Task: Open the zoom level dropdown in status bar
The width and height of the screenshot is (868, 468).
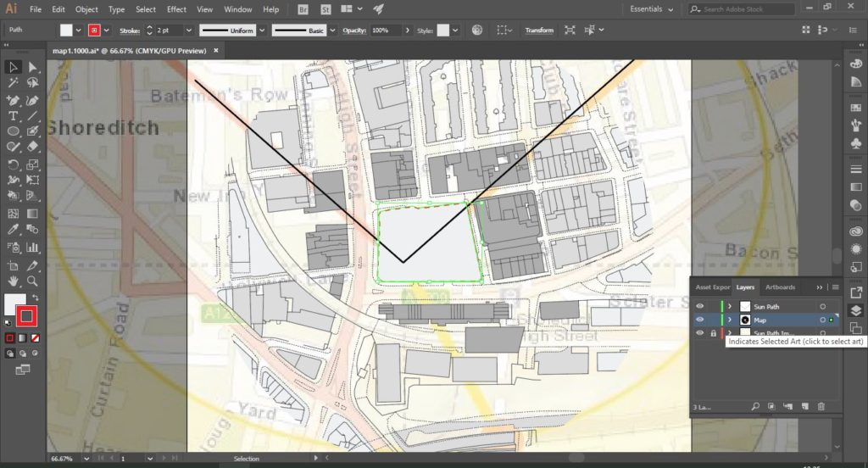Action: pos(86,459)
